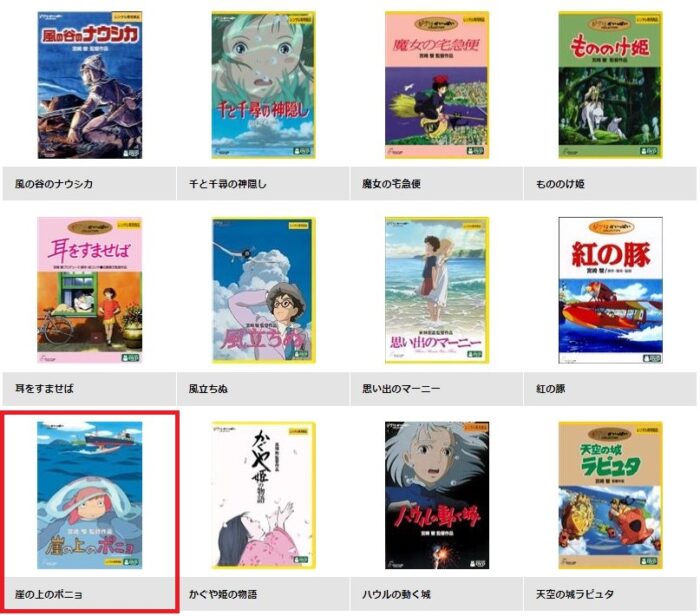The height and width of the screenshot is (616, 700).
Task: Select the 千と千尋の神隠し cover image
Action: [263, 85]
